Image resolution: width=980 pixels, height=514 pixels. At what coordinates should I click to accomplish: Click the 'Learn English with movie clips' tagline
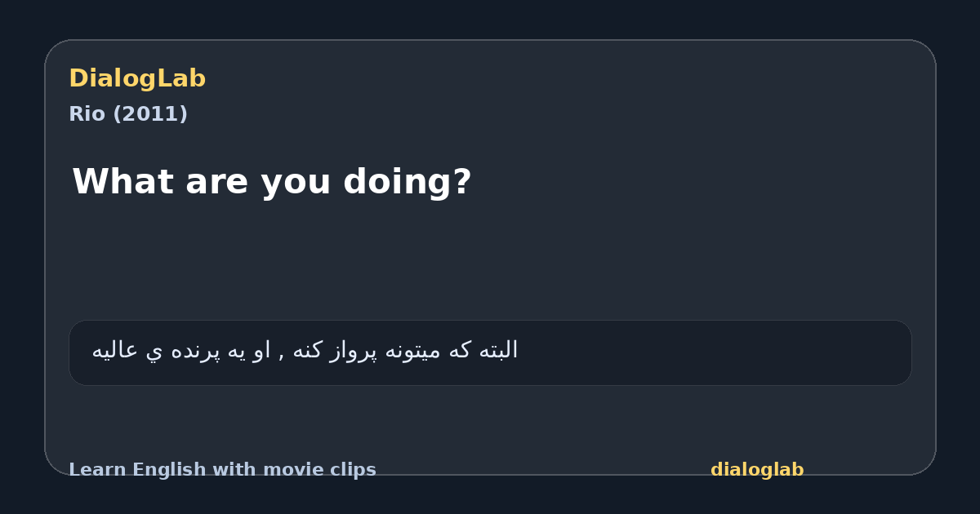tap(222, 470)
